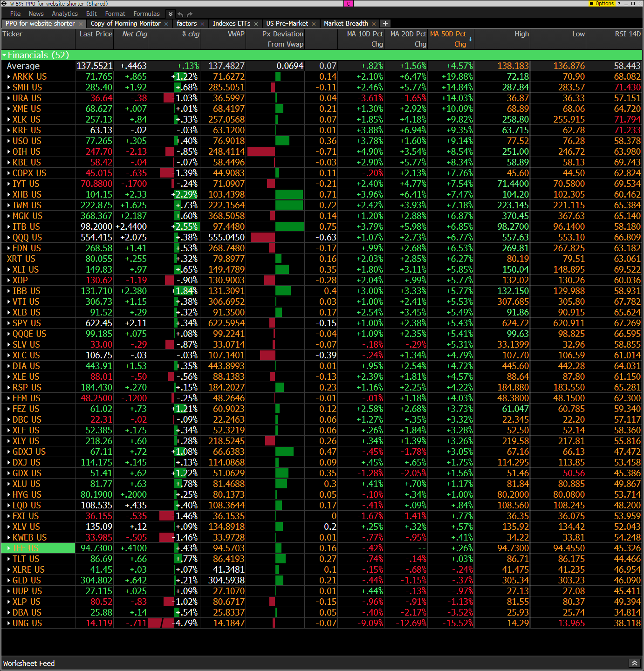Expand the IEF US highlighted row
The width and height of the screenshot is (644, 671).
9,548
